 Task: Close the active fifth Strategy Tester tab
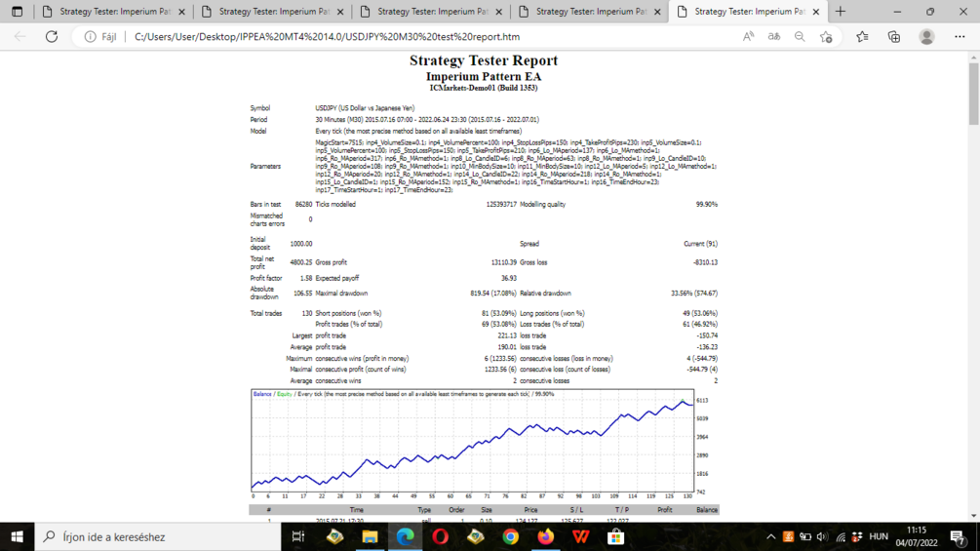tap(815, 12)
